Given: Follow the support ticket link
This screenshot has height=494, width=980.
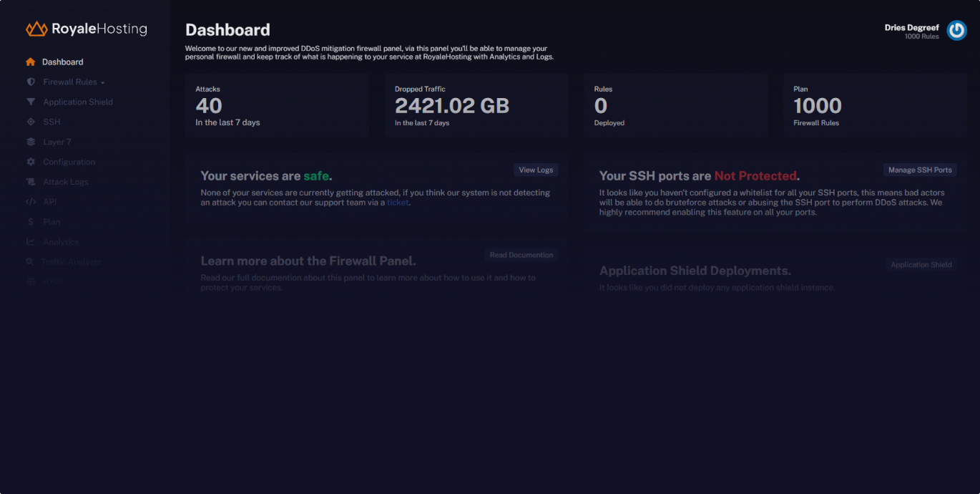Looking at the screenshot, I should tap(398, 203).
